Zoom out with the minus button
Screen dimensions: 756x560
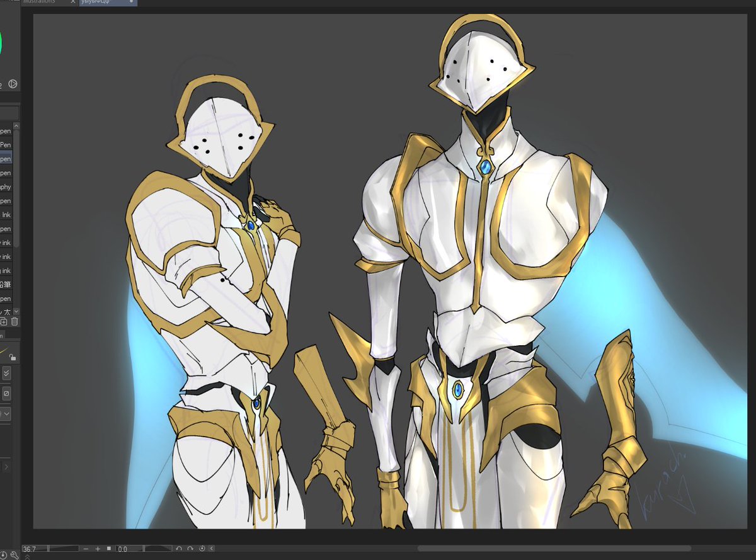pos(86,549)
